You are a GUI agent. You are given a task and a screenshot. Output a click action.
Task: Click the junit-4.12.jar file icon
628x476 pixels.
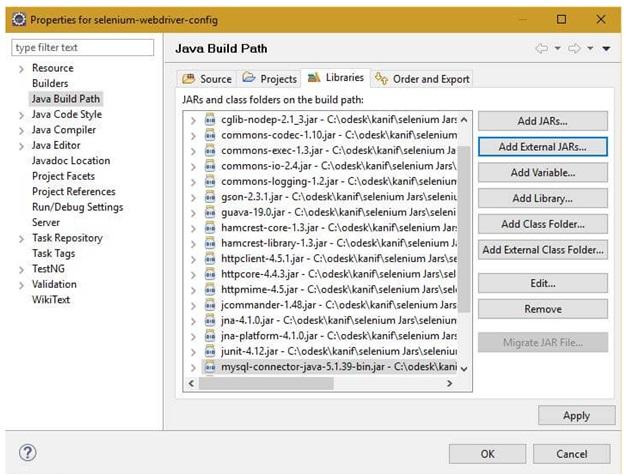(x=210, y=351)
